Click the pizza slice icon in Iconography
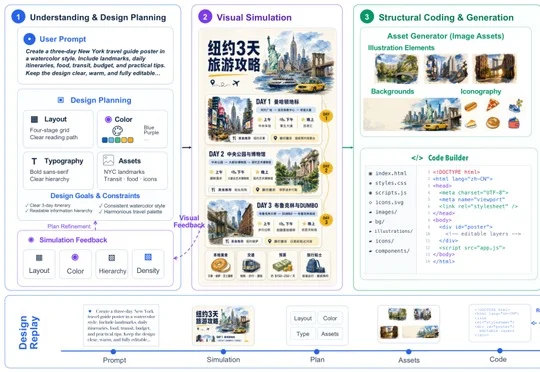The image size is (540, 372). 493,105
